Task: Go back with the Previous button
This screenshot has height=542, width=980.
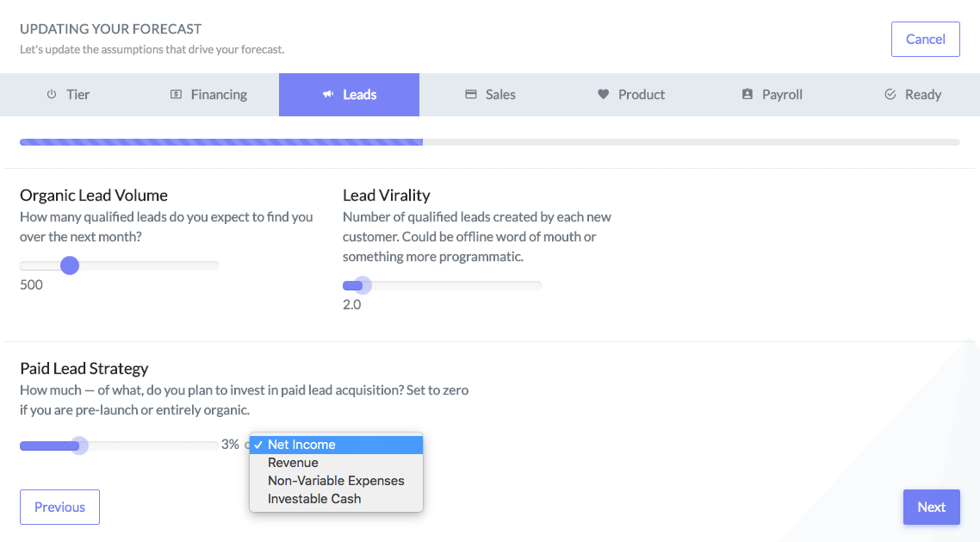Action: (x=59, y=508)
